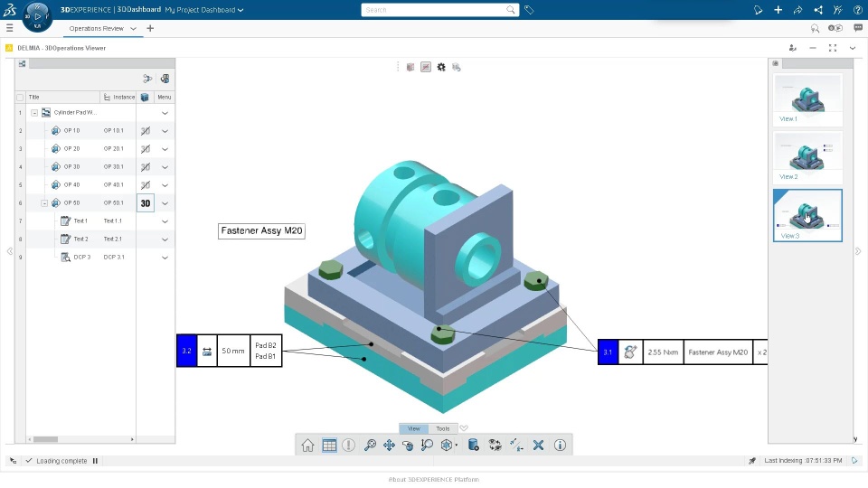Click the 3DS logo icon
Screen dimensions: 868x488
(10, 10)
